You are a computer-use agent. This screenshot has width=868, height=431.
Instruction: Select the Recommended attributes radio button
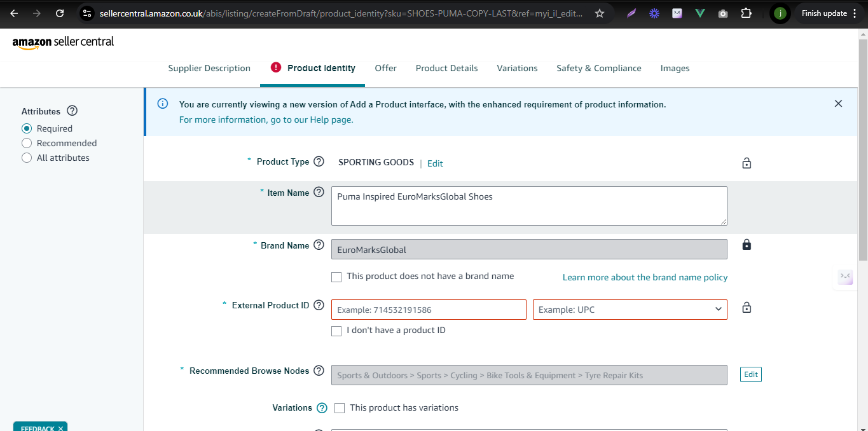[x=27, y=143]
